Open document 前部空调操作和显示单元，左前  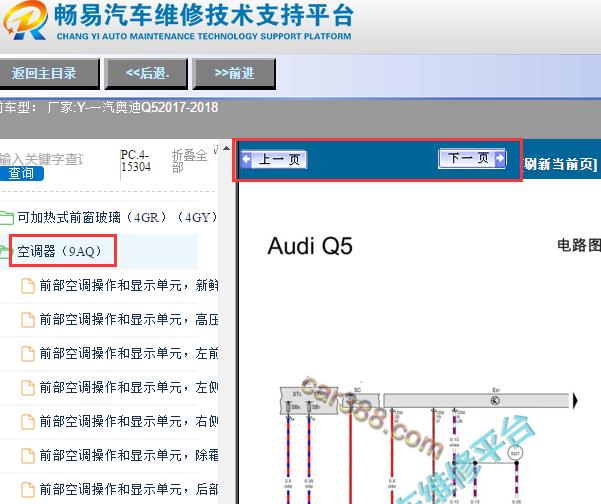click(x=129, y=354)
